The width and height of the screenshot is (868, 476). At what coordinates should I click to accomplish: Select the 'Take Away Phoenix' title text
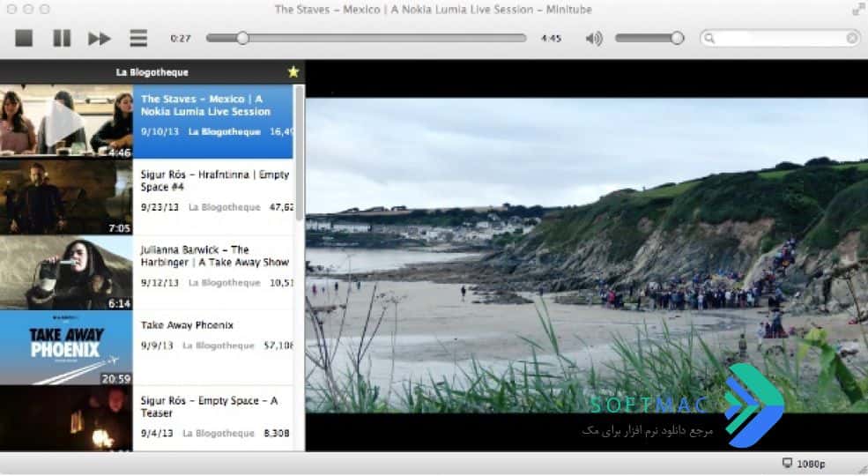tap(187, 325)
